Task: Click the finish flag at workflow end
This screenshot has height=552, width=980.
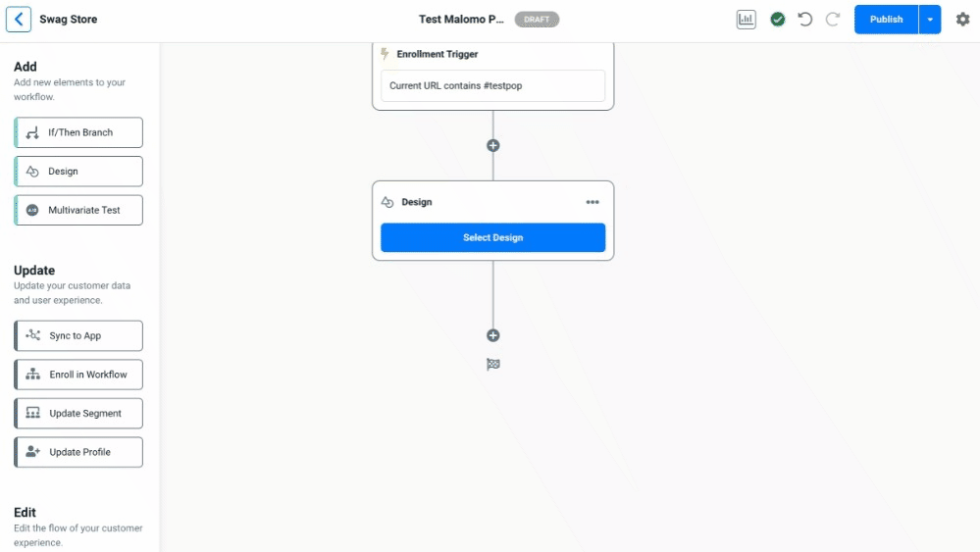Action: pyautogui.click(x=493, y=365)
